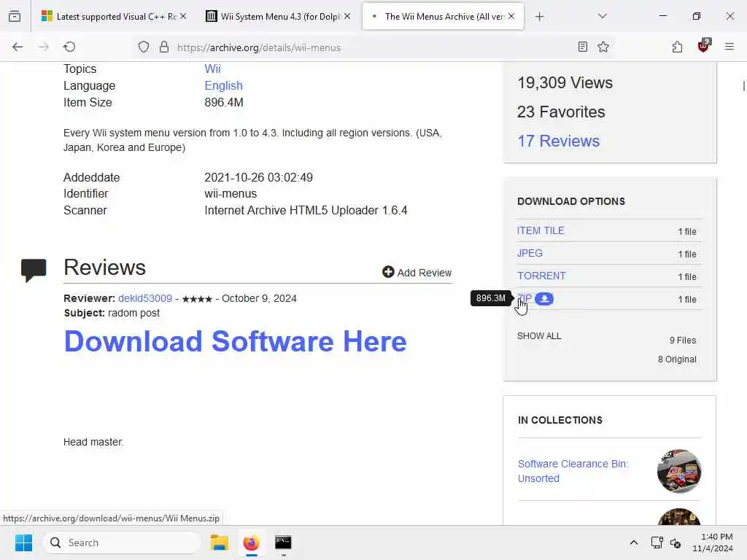Viewport: 747px width, 560px height.
Task: Close the Wii Menus Archive tab
Action: (511, 16)
